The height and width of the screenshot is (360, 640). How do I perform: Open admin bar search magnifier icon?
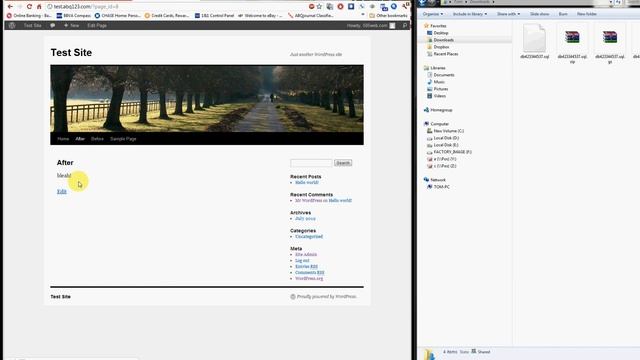click(405, 25)
